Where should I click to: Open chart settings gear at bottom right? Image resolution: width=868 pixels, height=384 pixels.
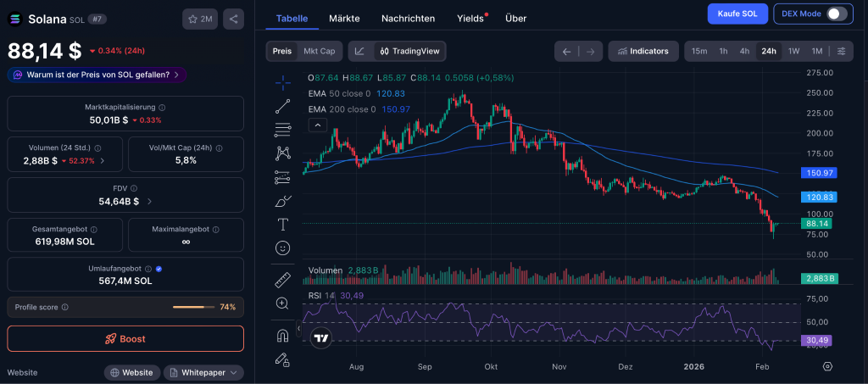(x=827, y=366)
